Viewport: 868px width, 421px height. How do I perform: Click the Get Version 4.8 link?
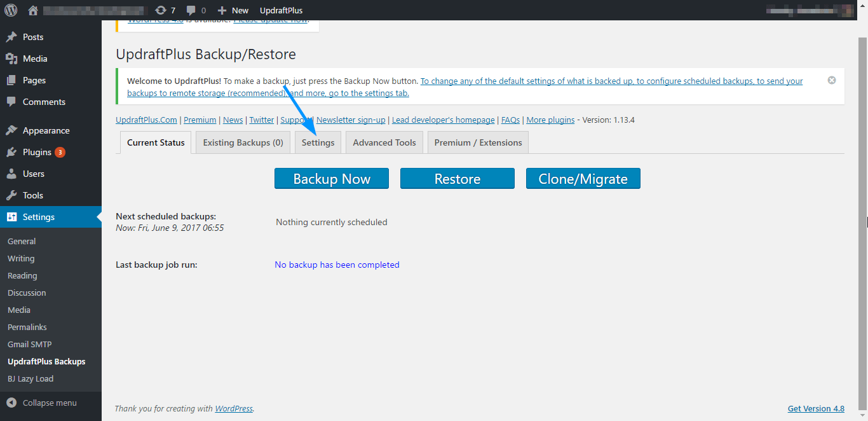[816, 408]
